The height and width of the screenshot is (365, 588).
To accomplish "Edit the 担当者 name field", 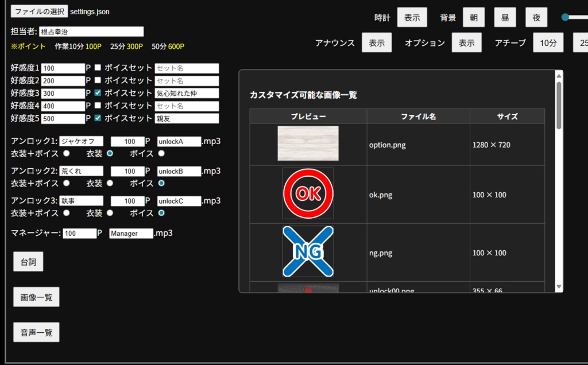I will [x=91, y=32].
